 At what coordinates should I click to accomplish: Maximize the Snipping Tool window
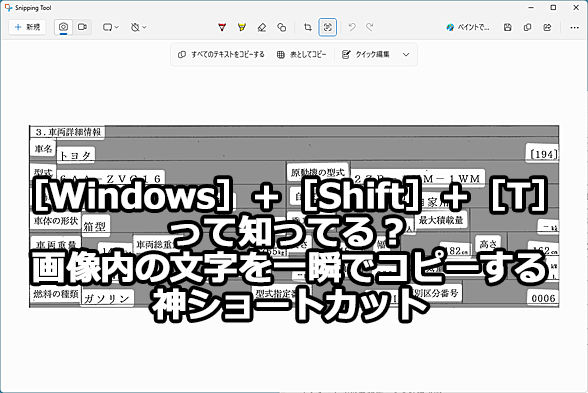[x=553, y=8]
